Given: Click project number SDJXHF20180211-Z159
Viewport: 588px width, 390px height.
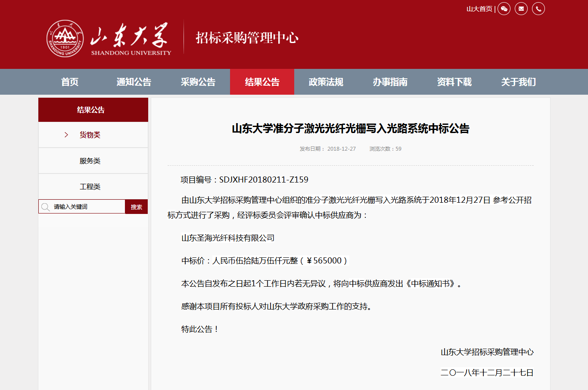Looking at the screenshot, I should tap(264, 180).
